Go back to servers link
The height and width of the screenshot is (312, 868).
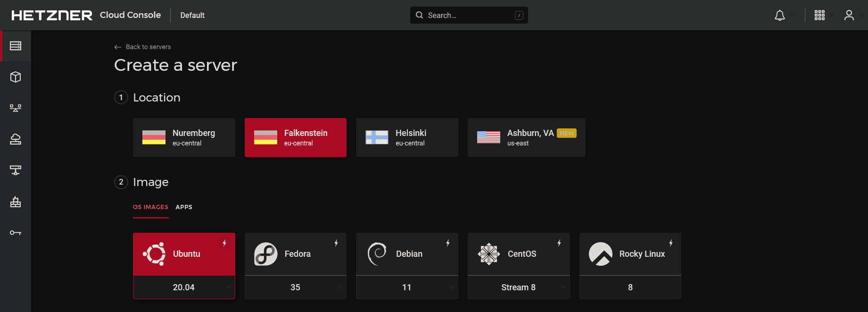[142, 47]
